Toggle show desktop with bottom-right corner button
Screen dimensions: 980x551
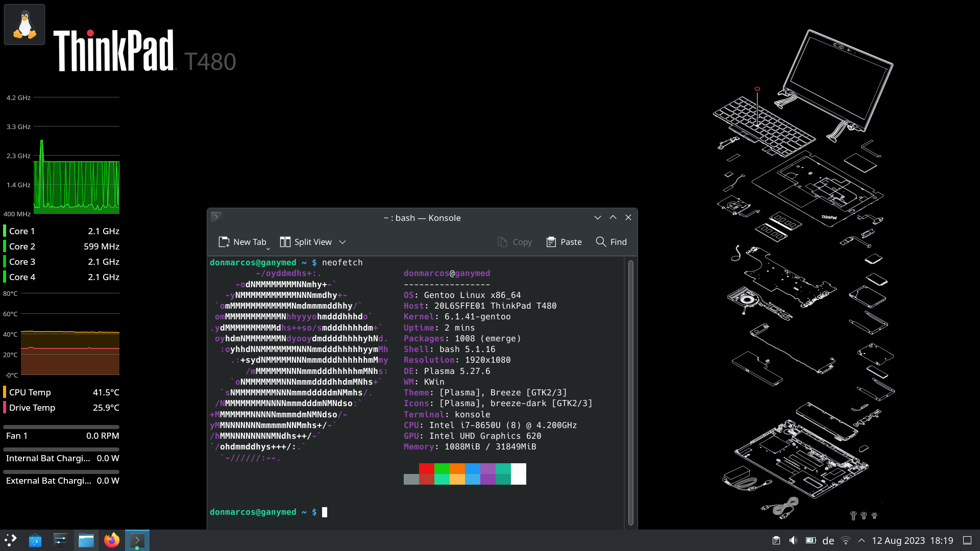[x=968, y=540]
